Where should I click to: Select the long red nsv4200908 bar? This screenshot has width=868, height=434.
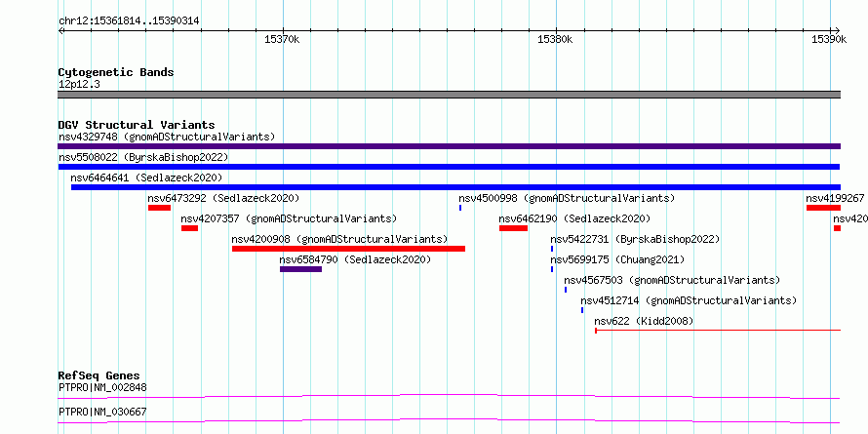pyautogui.click(x=349, y=249)
